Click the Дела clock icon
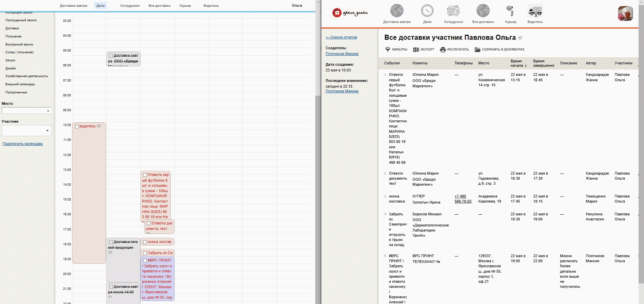The image size is (644, 304). (427, 11)
